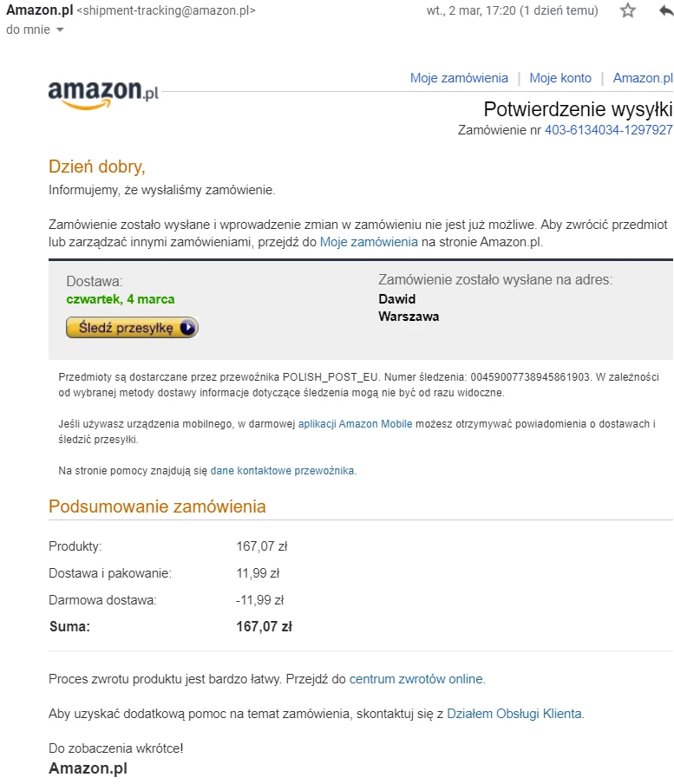Go to Amazon.pl header link
This screenshot has width=674, height=784.
click(x=643, y=78)
